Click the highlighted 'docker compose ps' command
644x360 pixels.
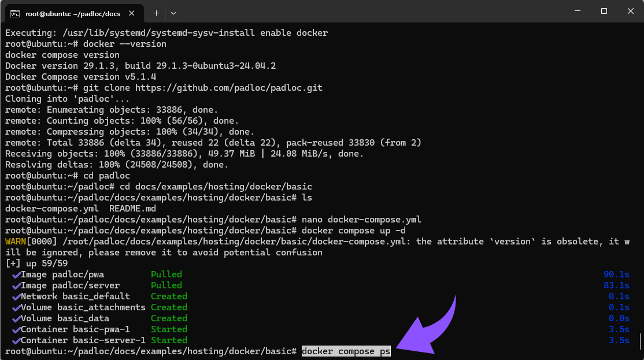(346, 351)
